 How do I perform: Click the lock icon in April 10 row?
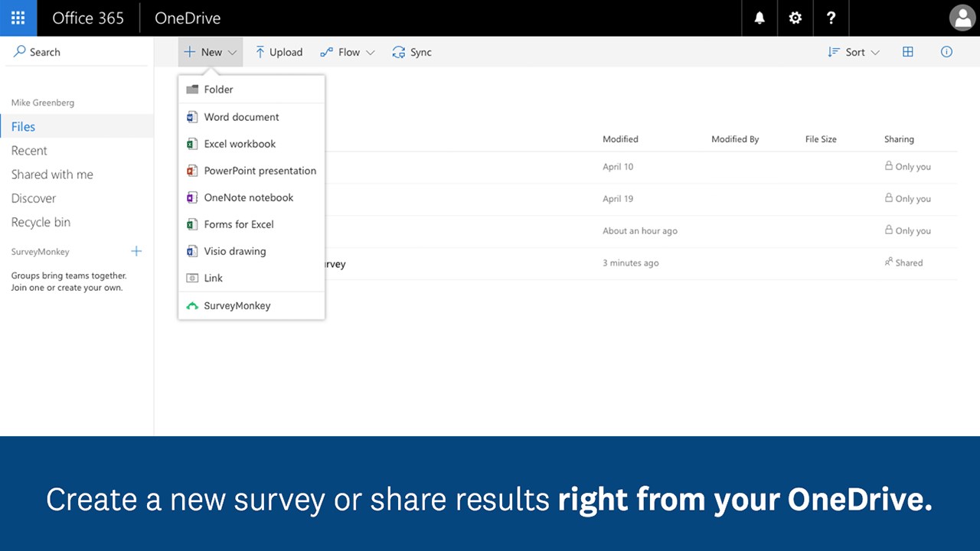pyautogui.click(x=889, y=165)
